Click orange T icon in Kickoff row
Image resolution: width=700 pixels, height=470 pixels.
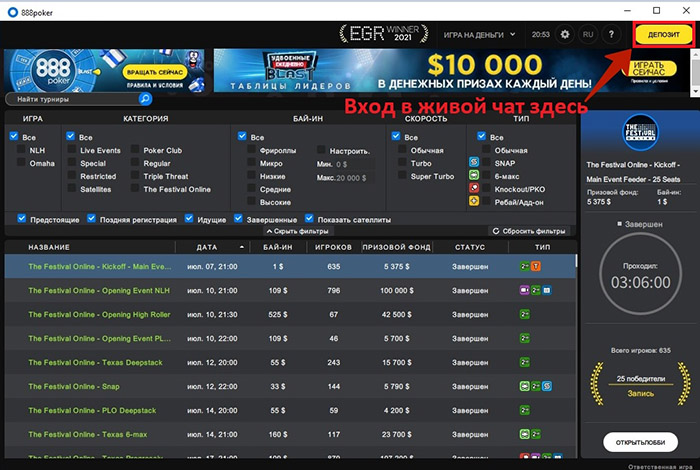point(536,266)
